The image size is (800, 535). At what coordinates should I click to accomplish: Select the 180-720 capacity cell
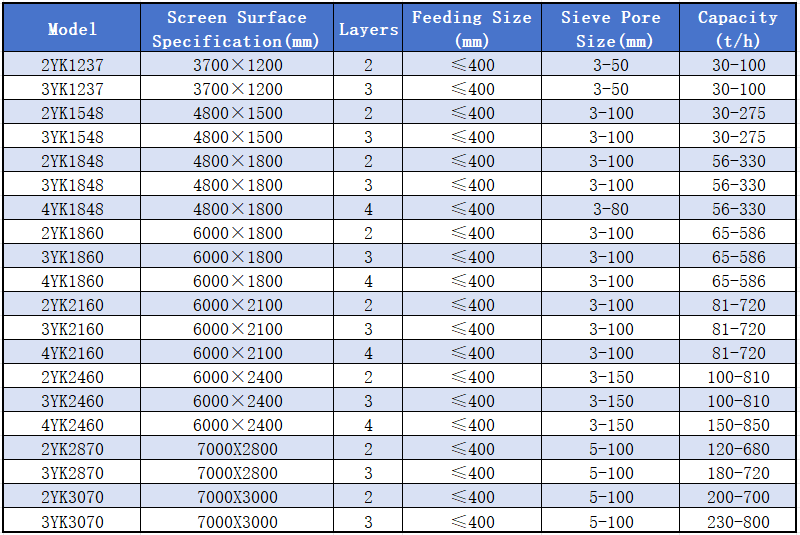click(x=737, y=473)
